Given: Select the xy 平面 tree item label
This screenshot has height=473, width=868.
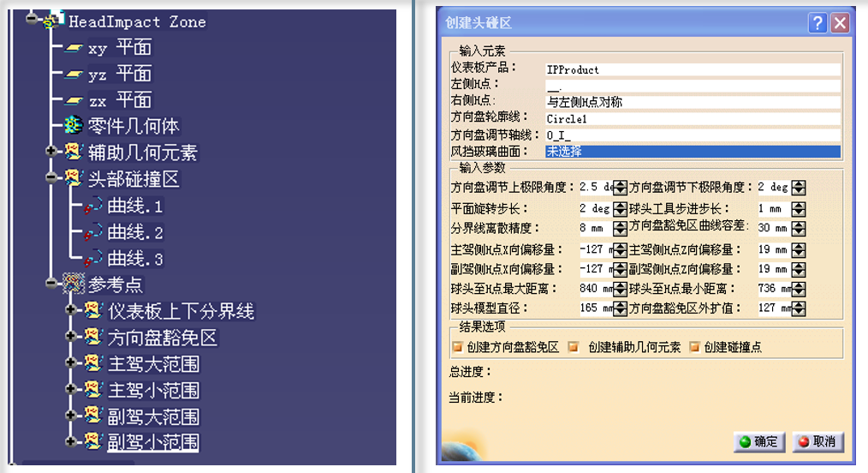Looking at the screenshot, I should coord(120,48).
